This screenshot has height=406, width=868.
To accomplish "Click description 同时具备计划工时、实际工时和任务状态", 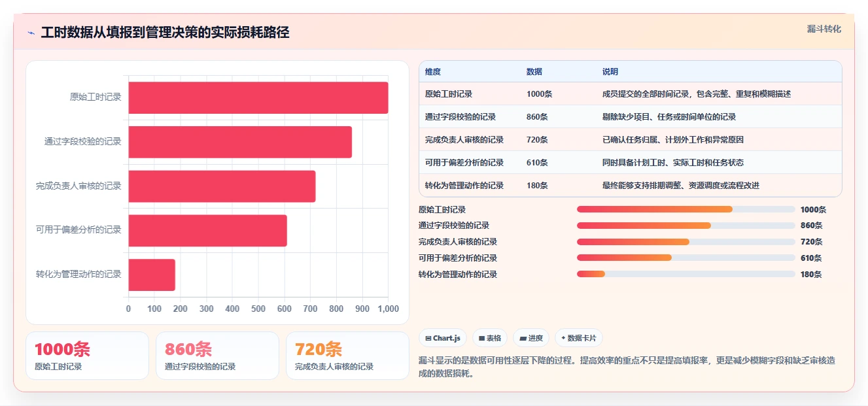I will tap(673, 163).
